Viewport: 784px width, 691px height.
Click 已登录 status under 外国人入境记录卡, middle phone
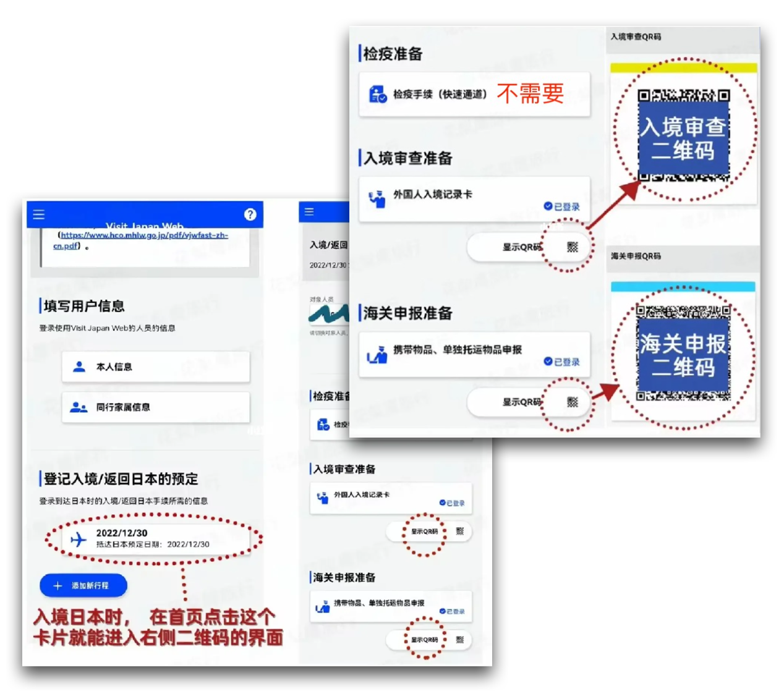pos(452,503)
